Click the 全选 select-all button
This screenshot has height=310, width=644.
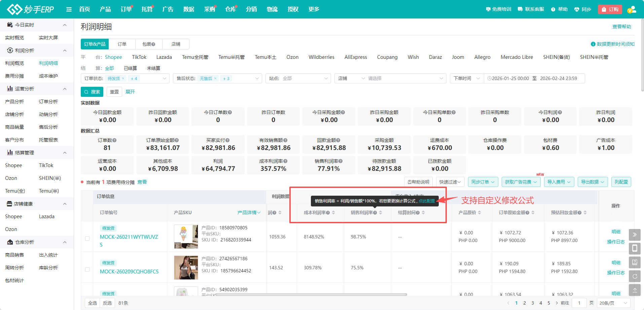[93, 303]
